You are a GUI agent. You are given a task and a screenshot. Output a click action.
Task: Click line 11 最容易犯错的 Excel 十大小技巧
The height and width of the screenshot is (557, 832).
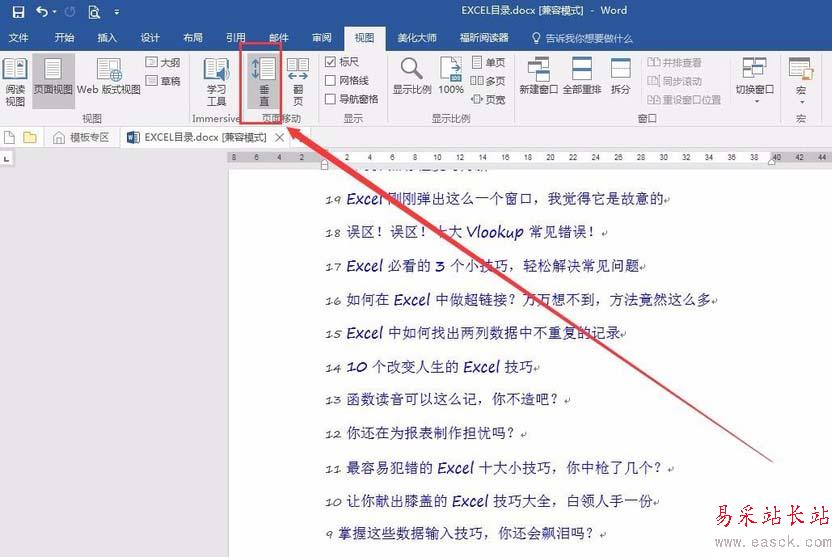[499, 468]
